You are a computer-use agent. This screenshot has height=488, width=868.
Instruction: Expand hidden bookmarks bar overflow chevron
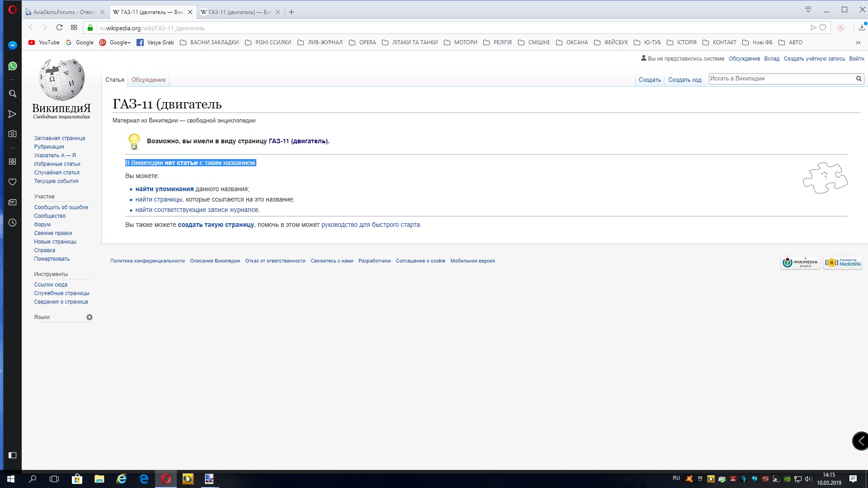(858, 42)
